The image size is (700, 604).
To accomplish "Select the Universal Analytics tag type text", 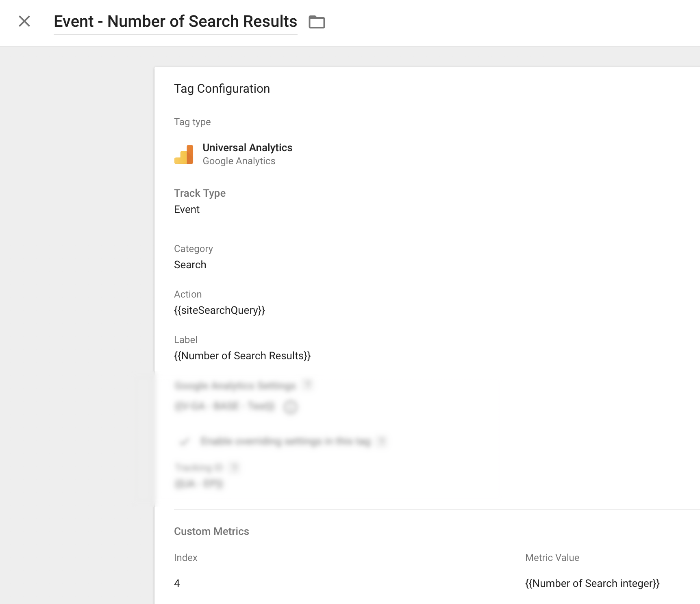I will [247, 148].
